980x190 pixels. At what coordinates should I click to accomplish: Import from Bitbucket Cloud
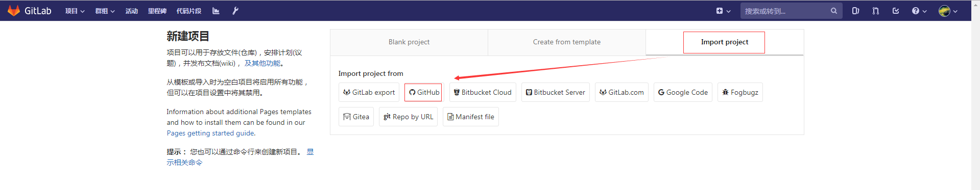483,92
